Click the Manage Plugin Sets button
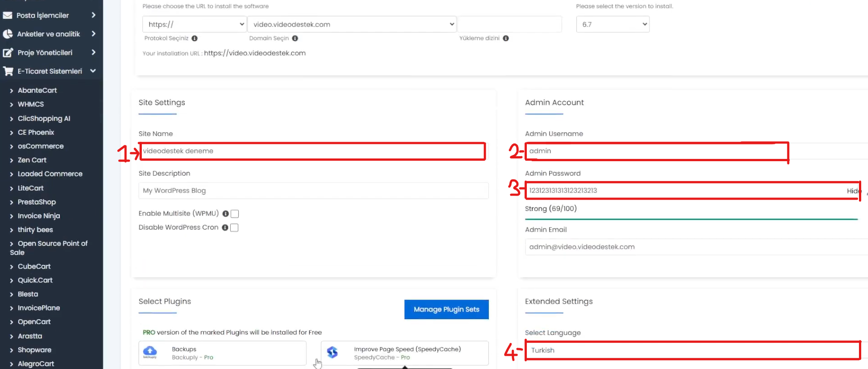 [x=446, y=310]
